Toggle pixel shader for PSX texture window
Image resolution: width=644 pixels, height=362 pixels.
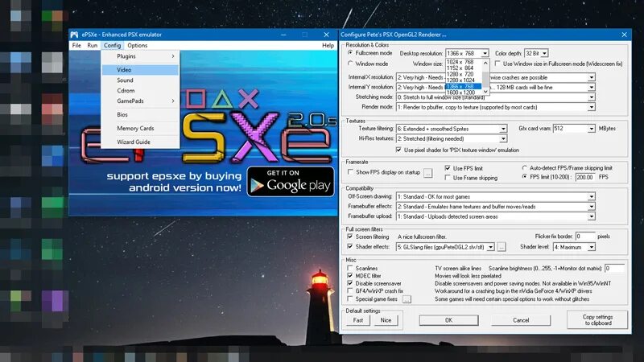click(398, 150)
